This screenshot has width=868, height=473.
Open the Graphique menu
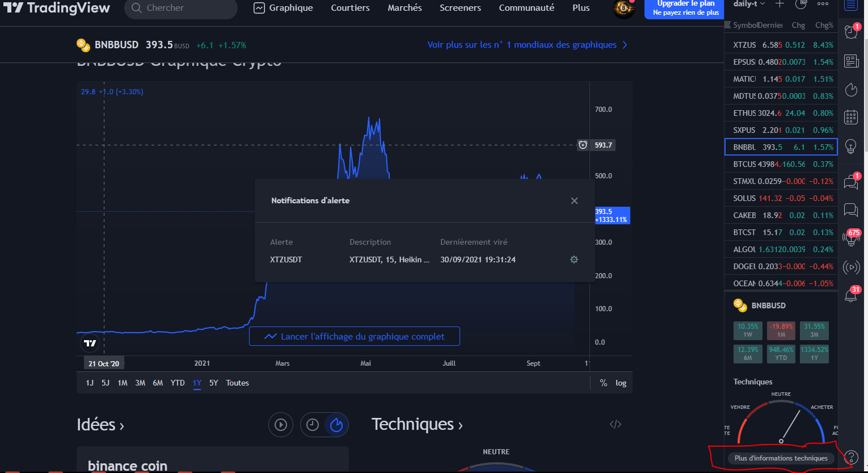(283, 8)
